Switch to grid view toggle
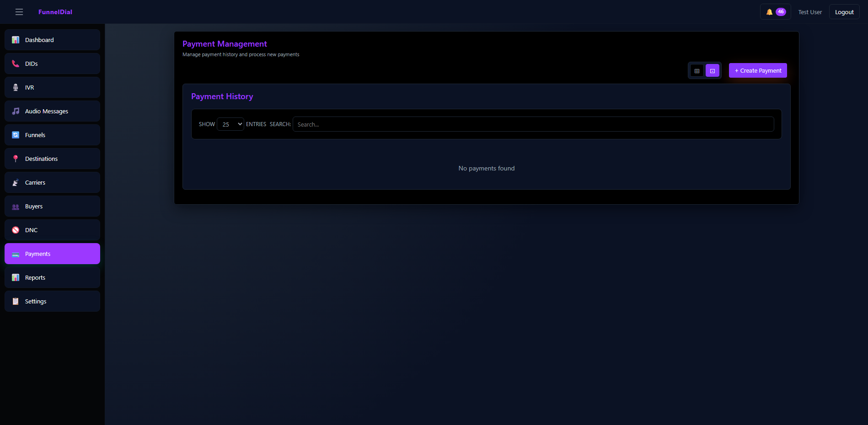The image size is (868, 425). [x=697, y=71]
